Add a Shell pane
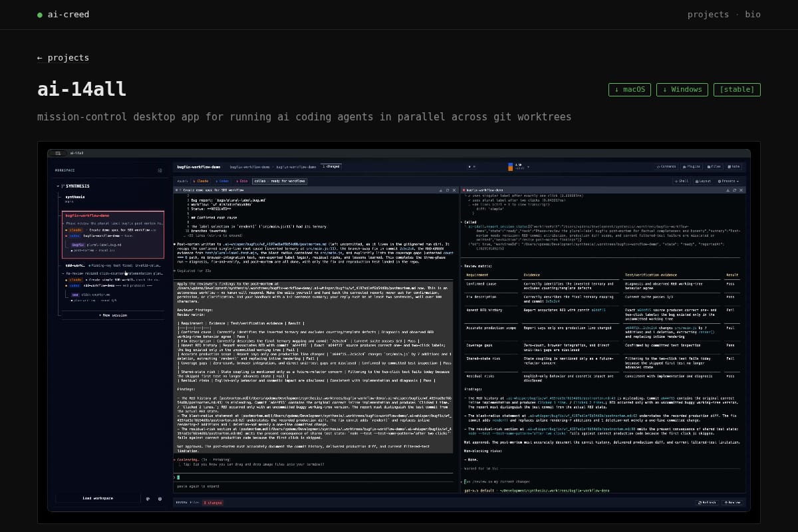Image resolution: width=798 pixels, height=532 pixels. point(682,181)
